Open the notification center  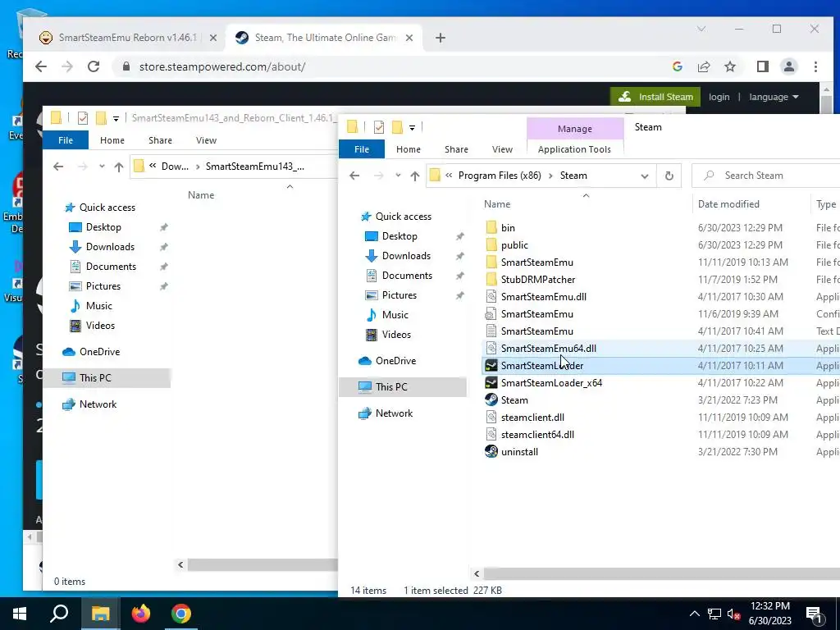pos(815,615)
